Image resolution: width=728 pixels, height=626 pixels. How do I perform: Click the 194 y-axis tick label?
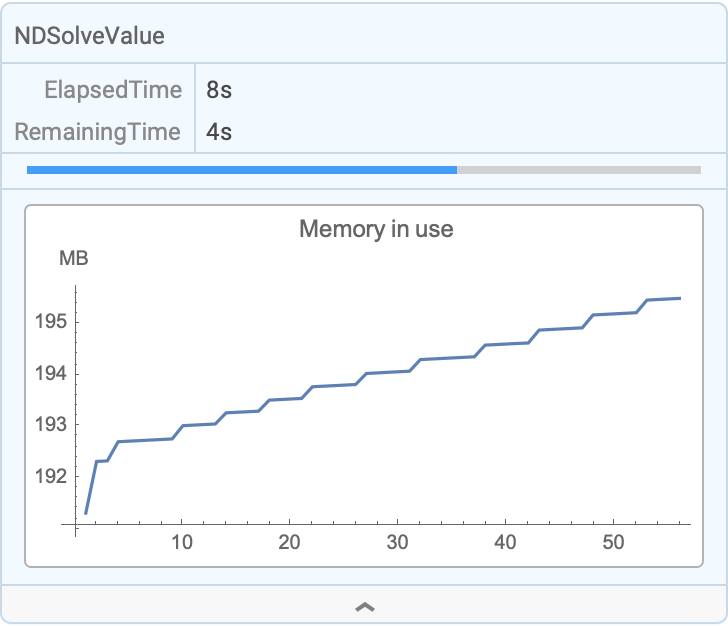pos(50,373)
